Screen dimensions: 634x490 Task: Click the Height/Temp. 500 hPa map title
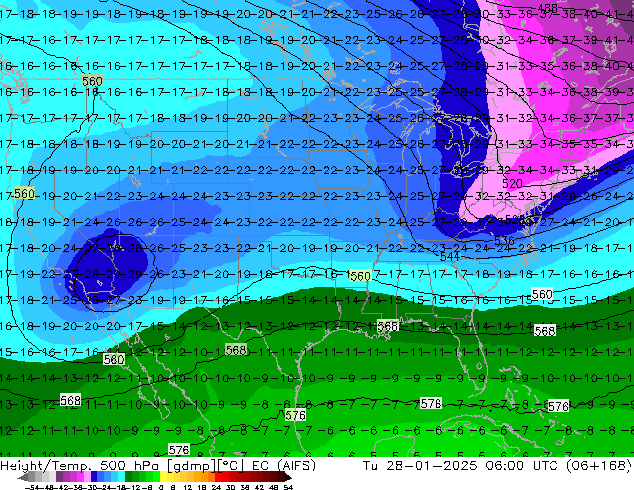[x=80, y=466]
